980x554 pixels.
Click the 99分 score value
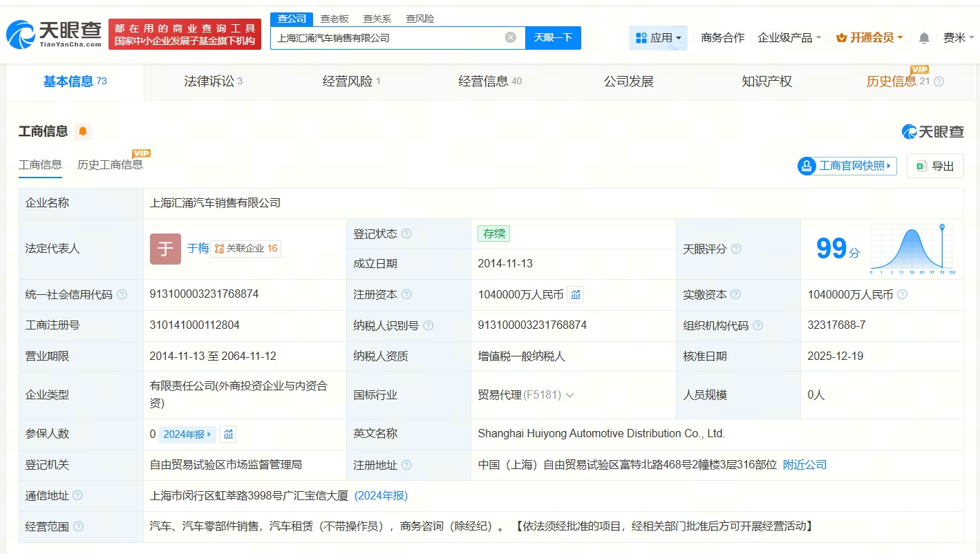coord(838,249)
